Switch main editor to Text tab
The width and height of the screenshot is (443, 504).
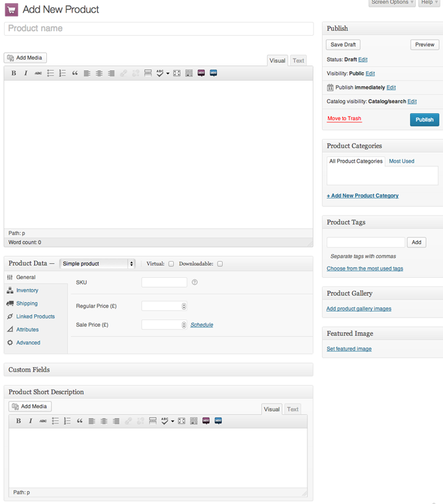click(x=298, y=61)
